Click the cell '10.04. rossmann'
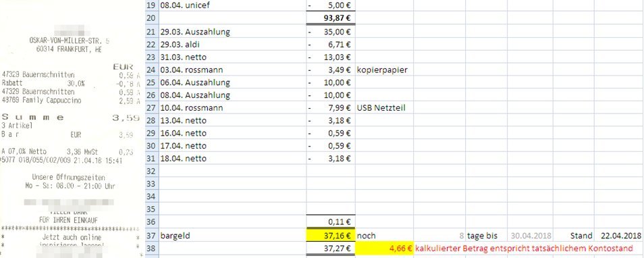644x258 pixels. point(232,108)
